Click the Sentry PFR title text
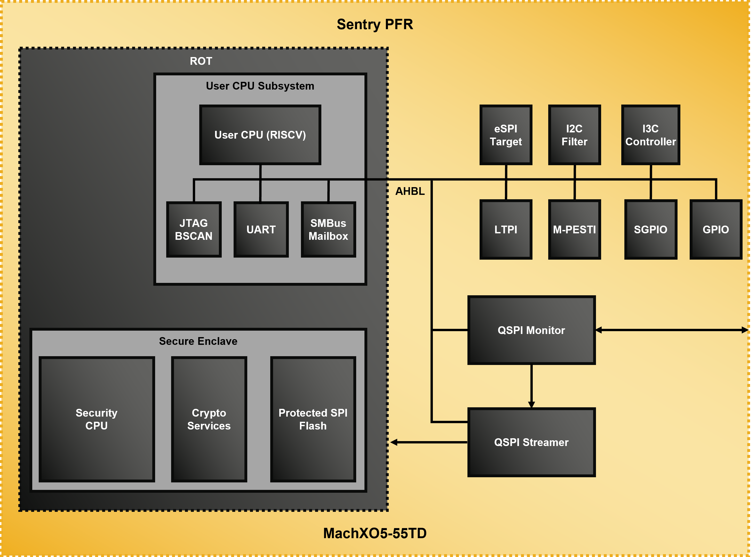Screen dimensions: 756x557 (x=375, y=24)
